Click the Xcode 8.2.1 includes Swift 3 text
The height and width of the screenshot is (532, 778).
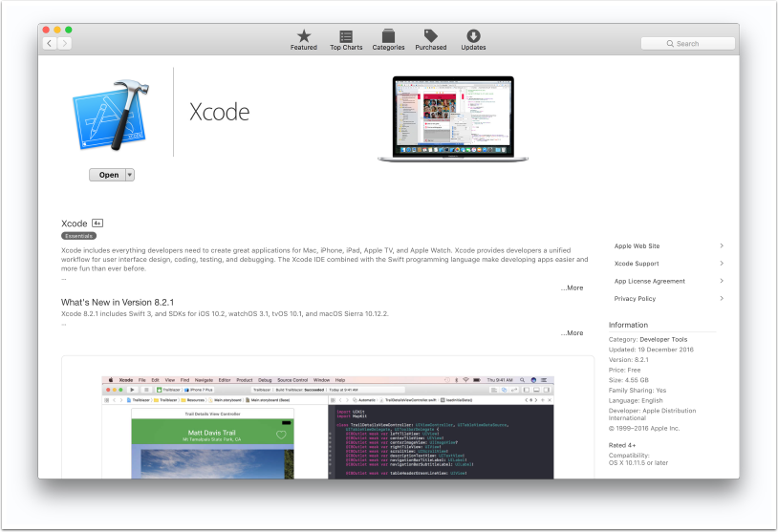coord(225,314)
